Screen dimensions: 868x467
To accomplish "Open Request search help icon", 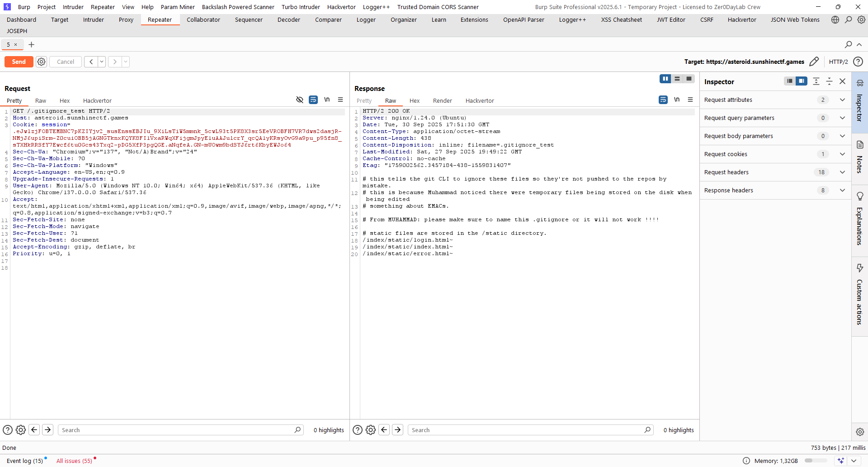I will click(x=8, y=430).
